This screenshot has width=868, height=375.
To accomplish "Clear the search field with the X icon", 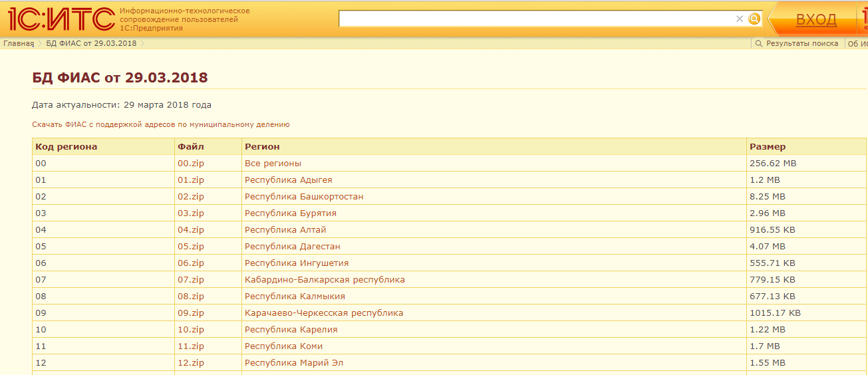I will (739, 19).
